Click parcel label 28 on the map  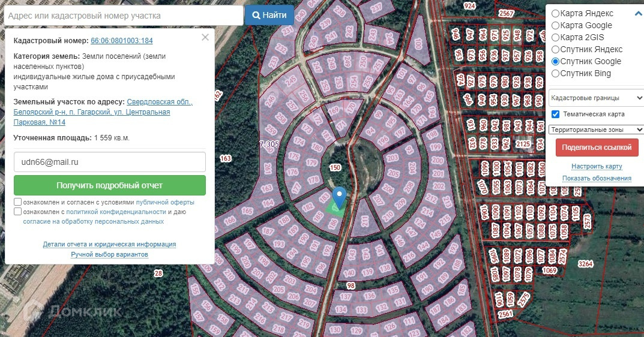tap(158, 273)
